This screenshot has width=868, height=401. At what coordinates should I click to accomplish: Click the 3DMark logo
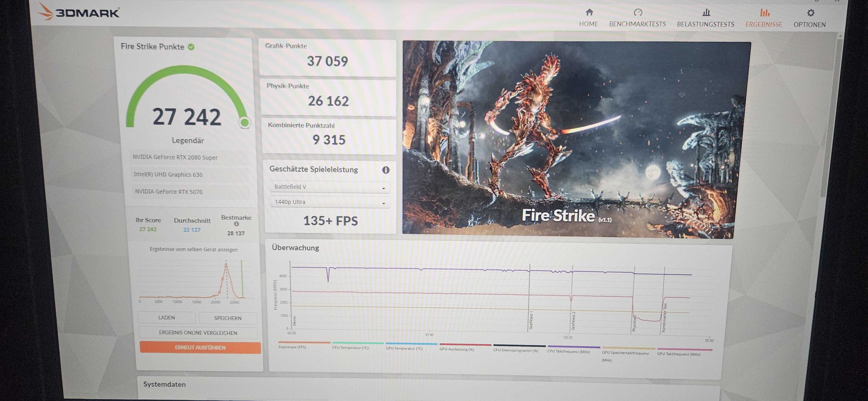click(x=78, y=12)
